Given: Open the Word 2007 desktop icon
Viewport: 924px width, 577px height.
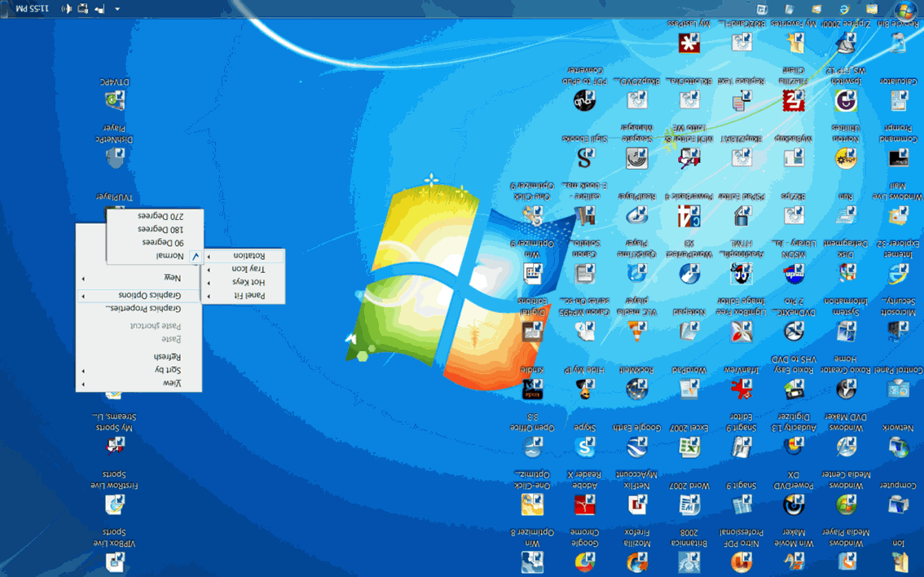Looking at the screenshot, I should [689, 504].
